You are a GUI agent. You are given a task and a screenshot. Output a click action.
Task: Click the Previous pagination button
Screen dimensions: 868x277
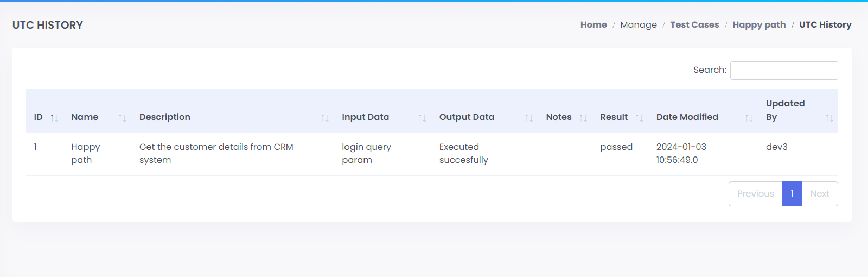pyautogui.click(x=755, y=194)
